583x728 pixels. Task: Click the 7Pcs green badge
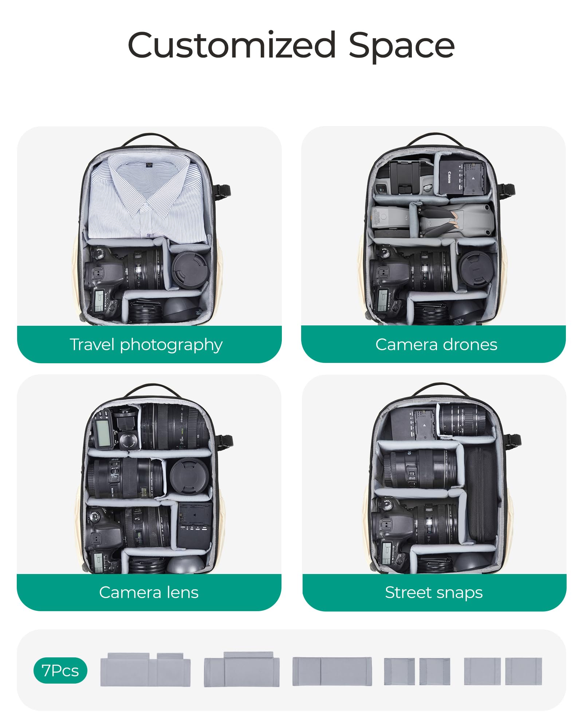coord(60,670)
